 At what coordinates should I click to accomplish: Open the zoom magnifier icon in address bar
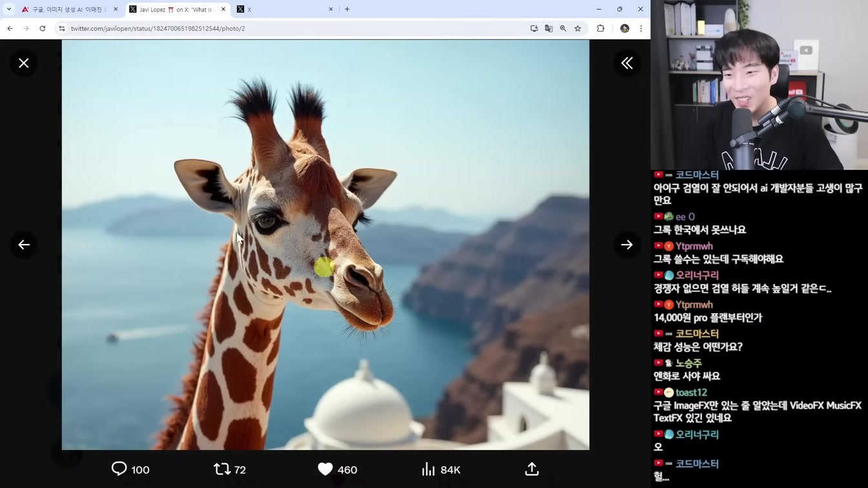[563, 28]
